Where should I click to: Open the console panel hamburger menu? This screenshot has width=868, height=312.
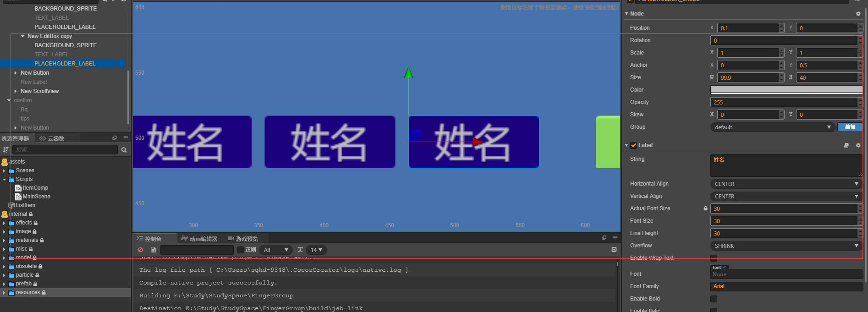615,238
